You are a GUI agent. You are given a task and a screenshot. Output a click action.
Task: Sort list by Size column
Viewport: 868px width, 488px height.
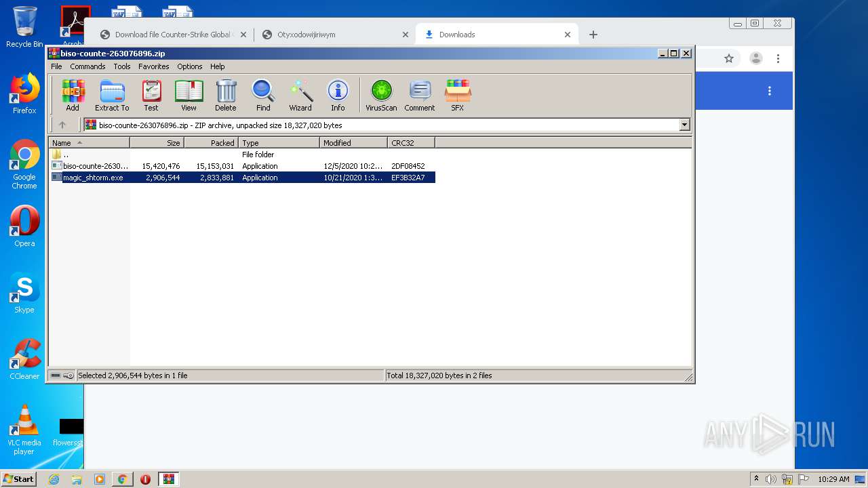pyautogui.click(x=157, y=143)
